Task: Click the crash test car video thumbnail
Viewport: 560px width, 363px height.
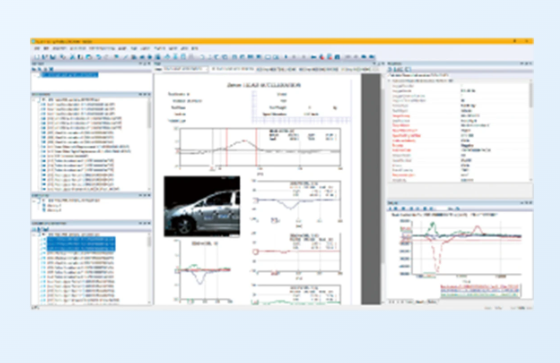Action: pos(202,206)
